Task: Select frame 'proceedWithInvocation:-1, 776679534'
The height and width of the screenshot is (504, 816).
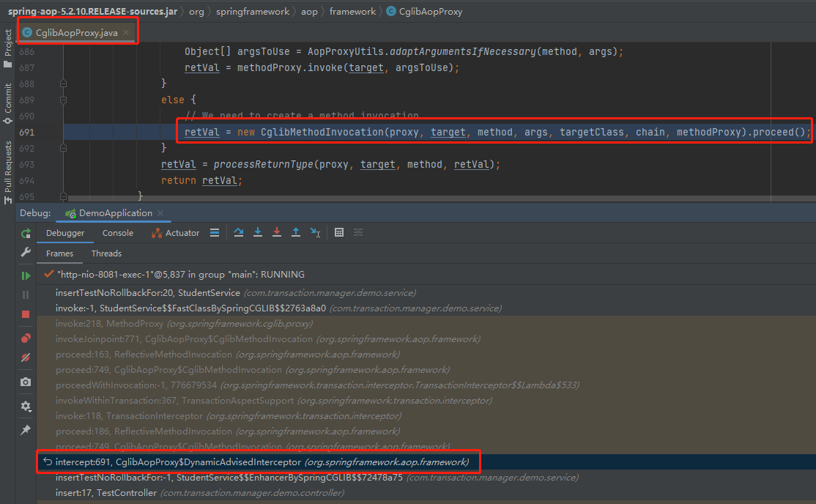Action: pyautogui.click(x=426, y=385)
